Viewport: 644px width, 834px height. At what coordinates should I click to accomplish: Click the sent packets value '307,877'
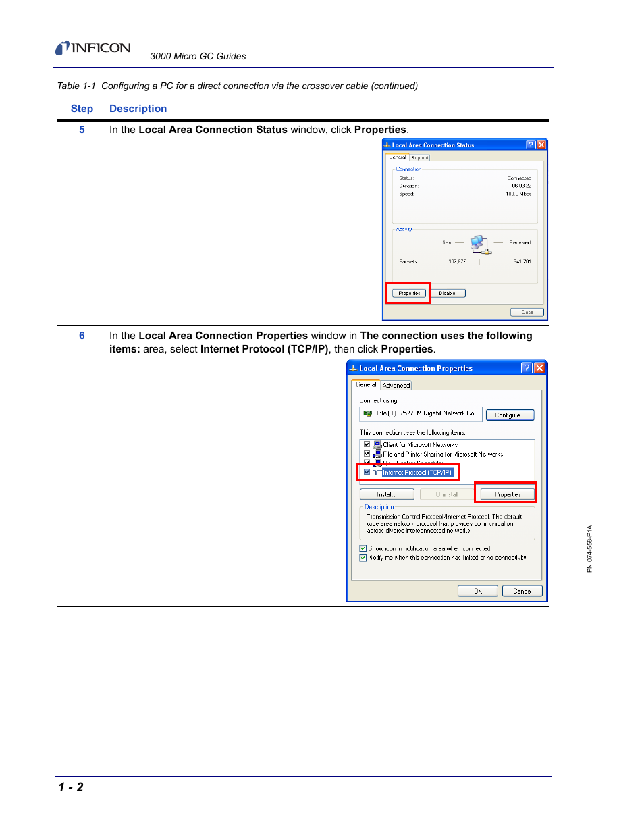click(458, 261)
